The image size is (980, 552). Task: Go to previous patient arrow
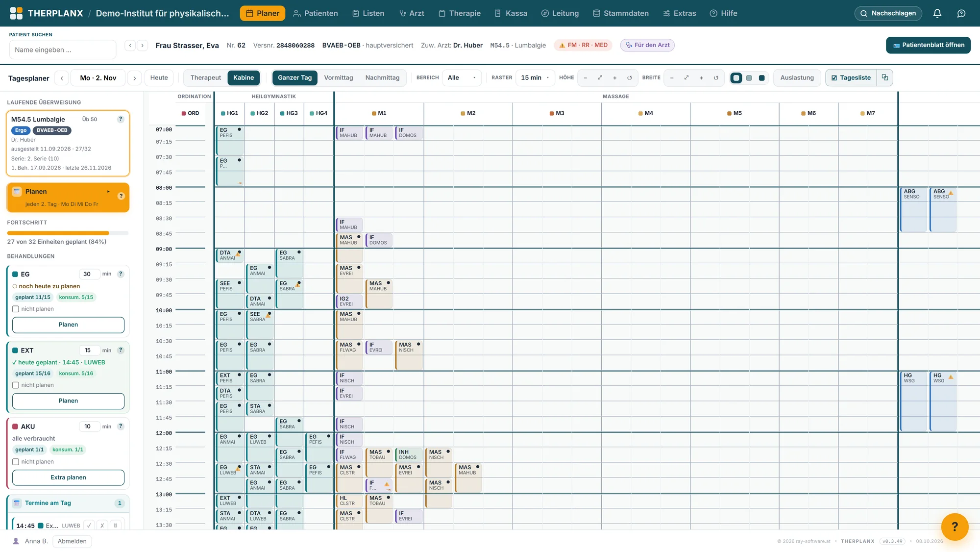(130, 46)
